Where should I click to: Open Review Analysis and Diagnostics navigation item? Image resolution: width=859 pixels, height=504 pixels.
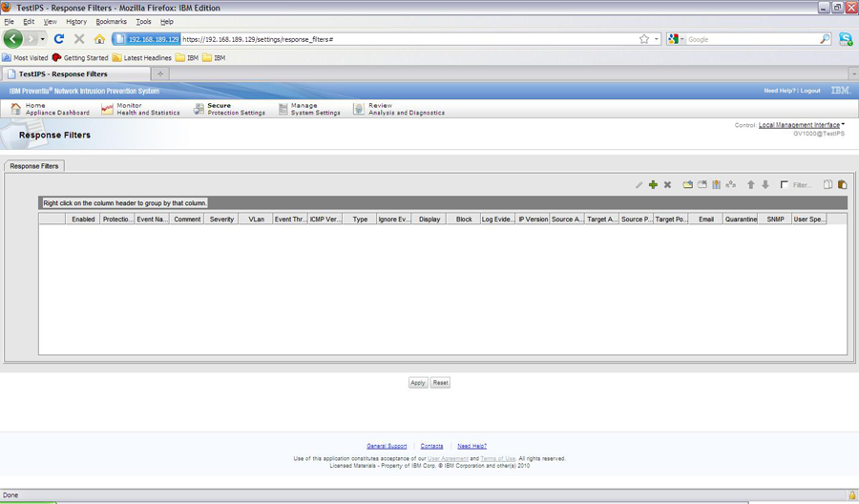(399, 109)
